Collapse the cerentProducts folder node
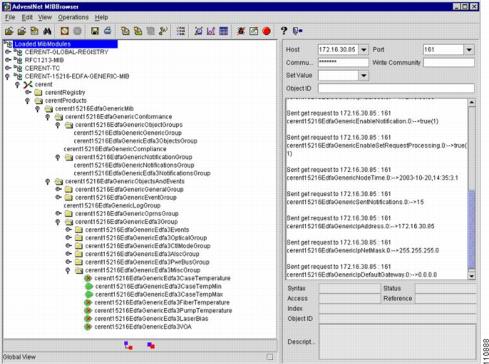The height and width of the screenshot is (364, 489). tap(28, 101)
